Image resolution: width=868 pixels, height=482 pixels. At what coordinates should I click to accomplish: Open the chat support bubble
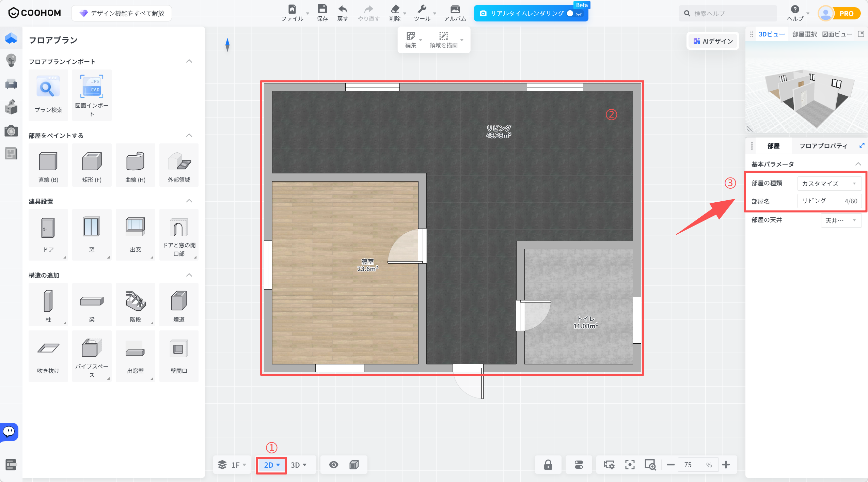coord(9,432)
